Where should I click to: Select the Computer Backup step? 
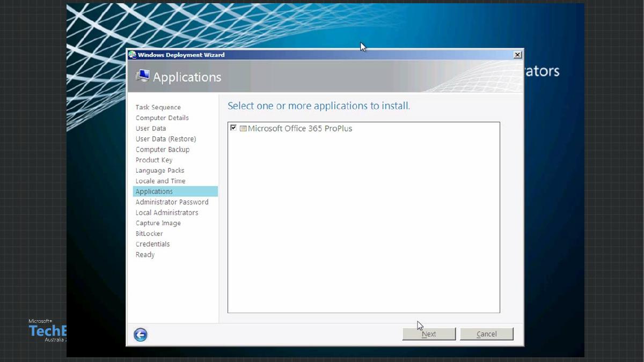163,150
